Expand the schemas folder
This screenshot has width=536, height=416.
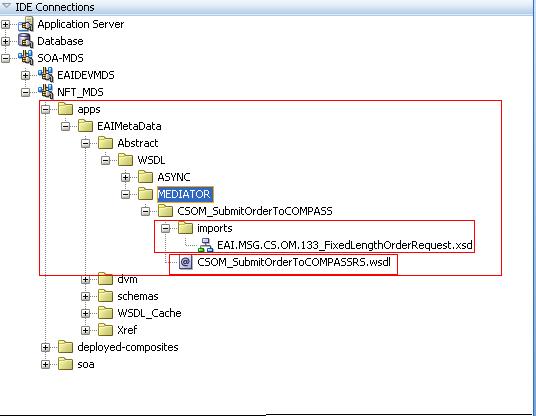(85, 296)
